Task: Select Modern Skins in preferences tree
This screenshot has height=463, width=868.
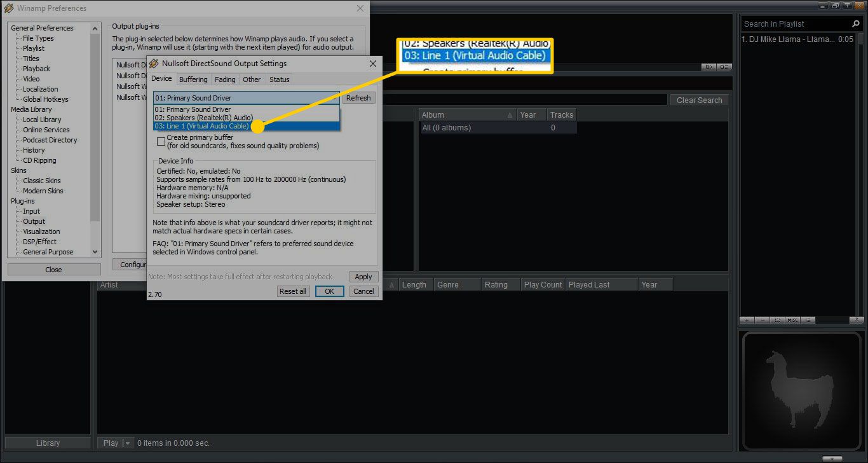Action: point(43,191)
